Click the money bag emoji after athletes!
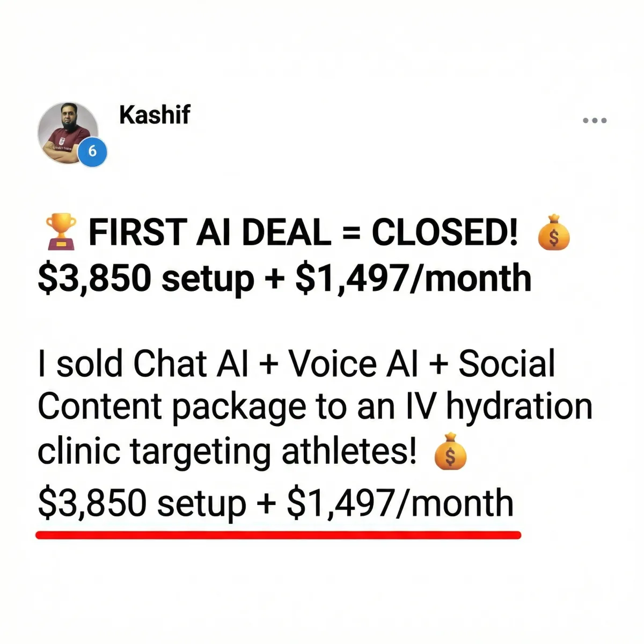 coord(450,451)
